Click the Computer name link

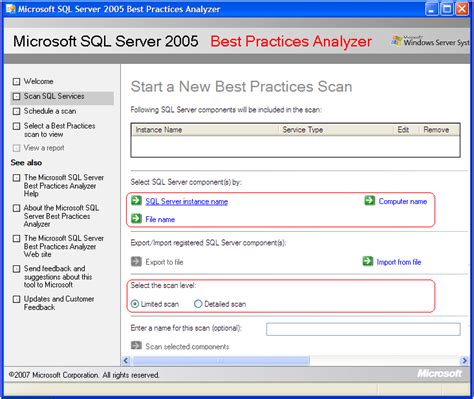point(403,201)
